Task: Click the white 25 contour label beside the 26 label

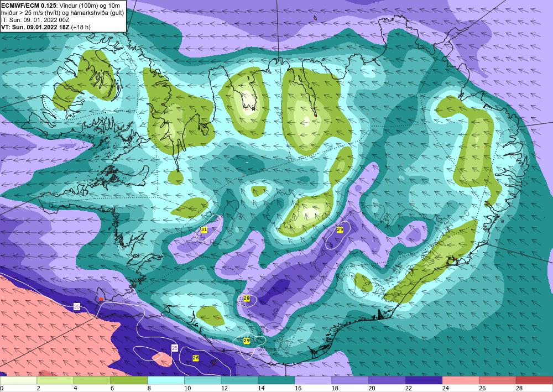Action: click(175, 348)
